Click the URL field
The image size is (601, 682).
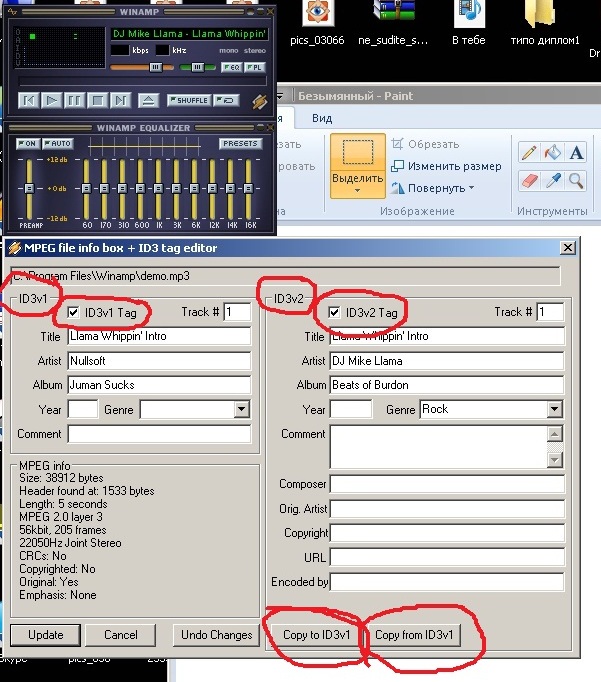pos(447,557)
